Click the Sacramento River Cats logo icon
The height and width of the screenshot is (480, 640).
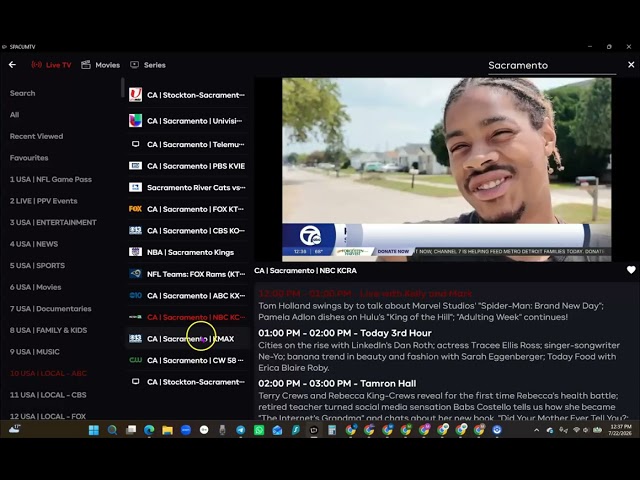pos(136,187)
